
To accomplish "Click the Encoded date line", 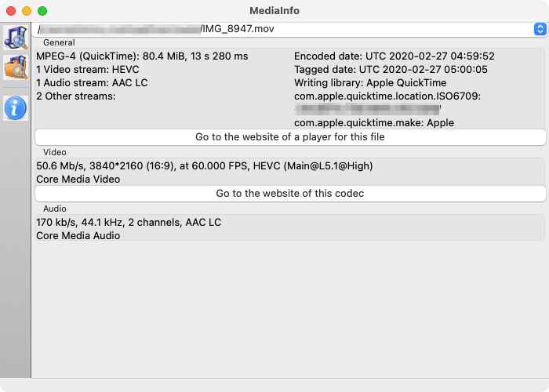I will coord(394,56).
